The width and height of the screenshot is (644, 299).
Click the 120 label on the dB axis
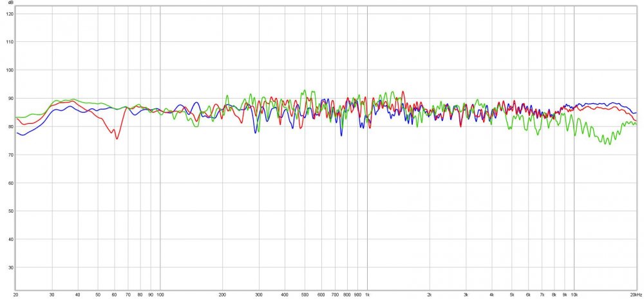coord(10,14)
